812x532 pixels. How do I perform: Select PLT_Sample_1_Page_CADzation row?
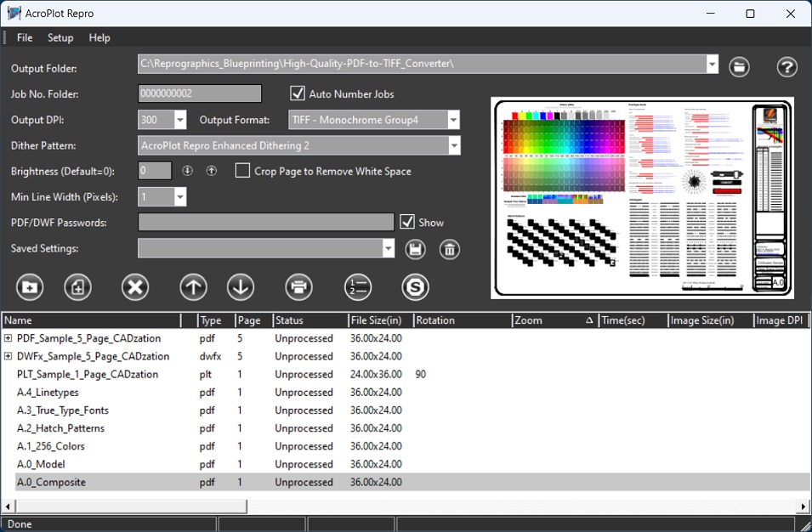pos(406,374)
